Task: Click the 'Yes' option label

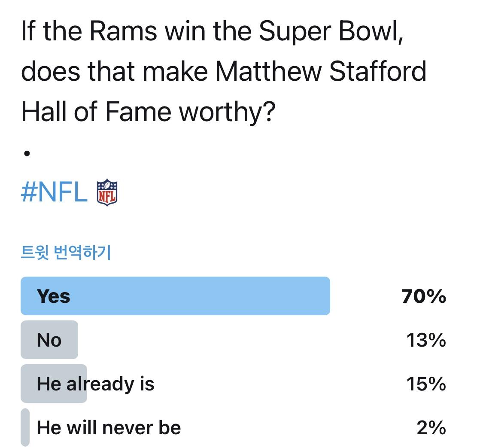Action: (54, 296)
